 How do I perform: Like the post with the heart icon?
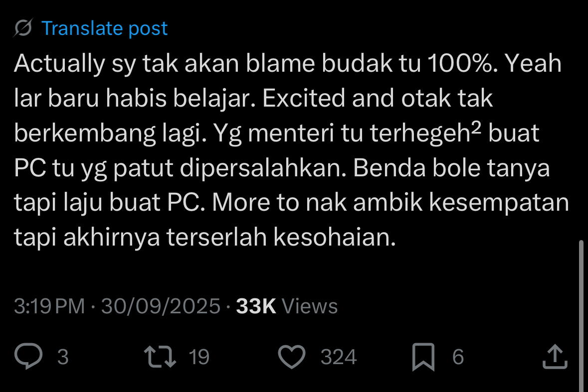(292, 357)
